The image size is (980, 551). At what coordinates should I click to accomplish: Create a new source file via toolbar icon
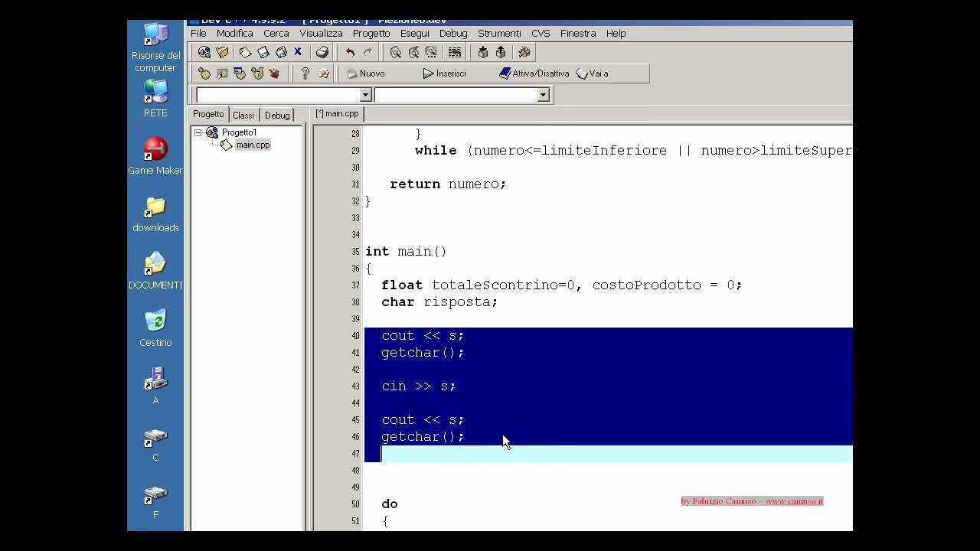[245, 52]
